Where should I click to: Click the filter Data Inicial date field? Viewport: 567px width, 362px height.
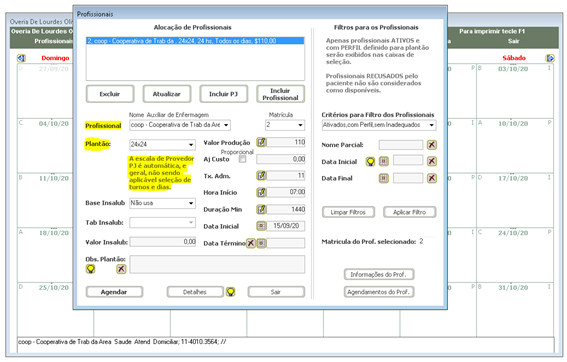pos(408,160)
